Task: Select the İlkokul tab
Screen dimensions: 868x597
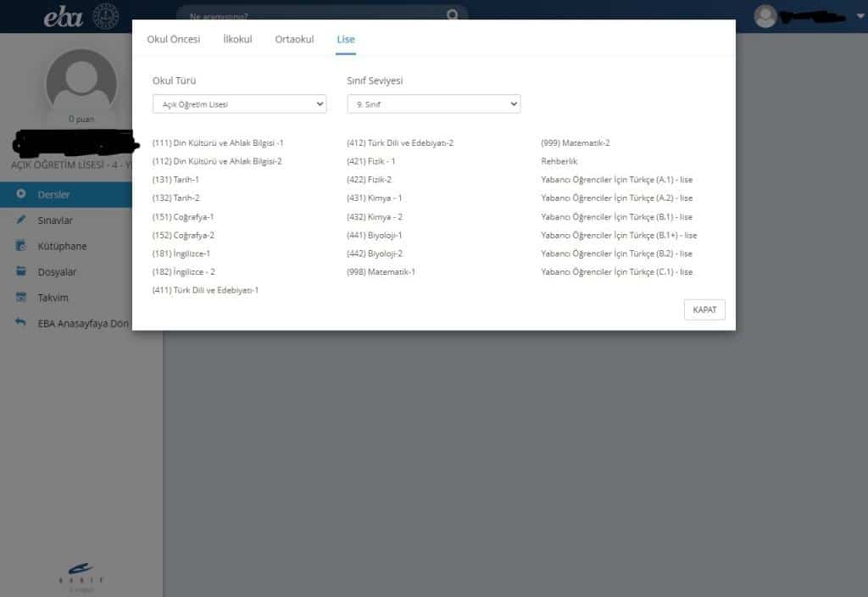Action: click(x=237, y=40)
